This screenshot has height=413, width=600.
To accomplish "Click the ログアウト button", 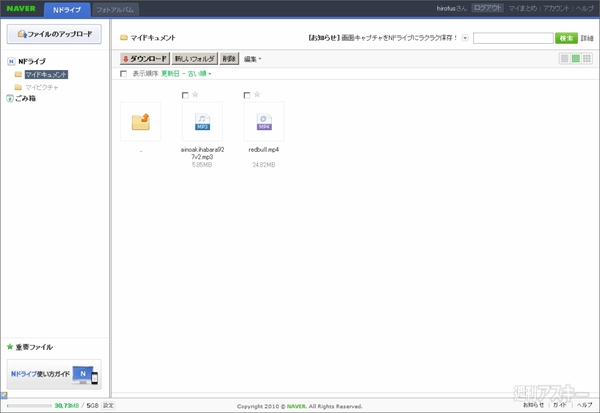I will [x=487, y=8].
